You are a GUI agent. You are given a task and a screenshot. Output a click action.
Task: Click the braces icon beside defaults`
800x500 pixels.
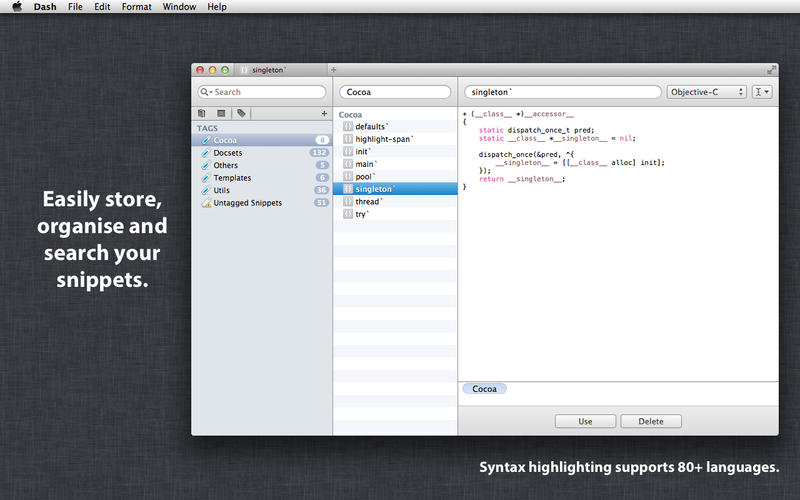(347, 127)
